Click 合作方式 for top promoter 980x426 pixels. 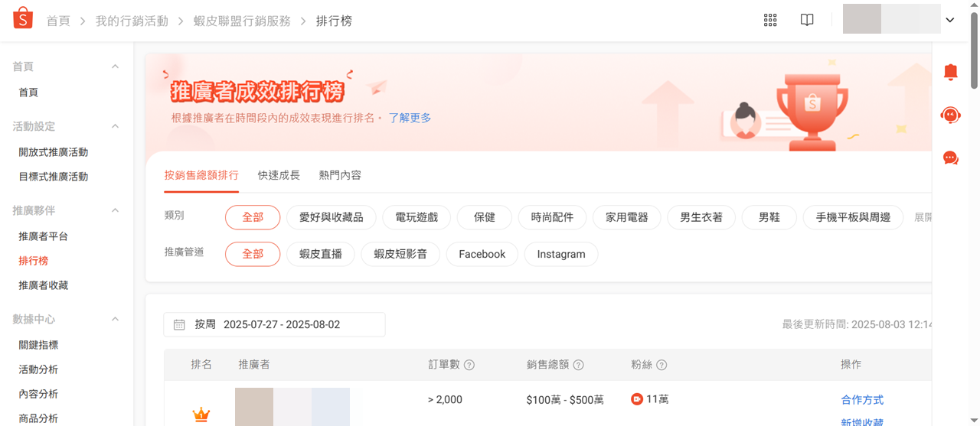862,400
